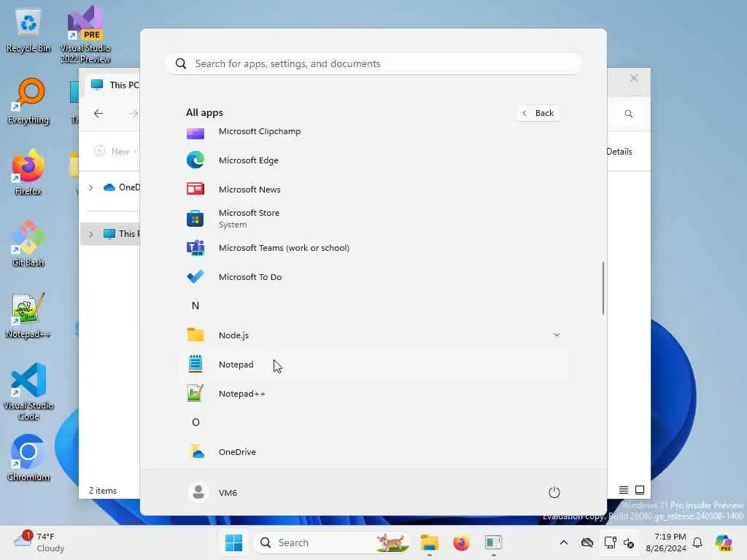This screenshot has width=747, height=560.
Task: Open the Details pane button in File Explorer
Action: 619,152
